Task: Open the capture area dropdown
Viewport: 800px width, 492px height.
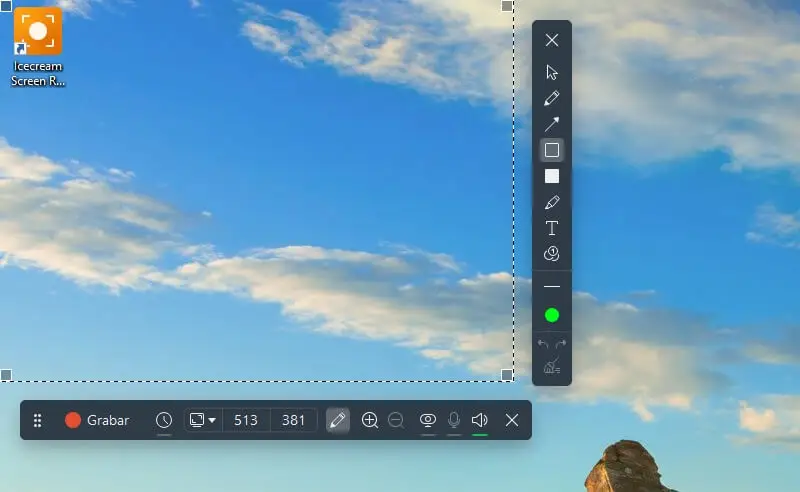Action: (203, 421)
